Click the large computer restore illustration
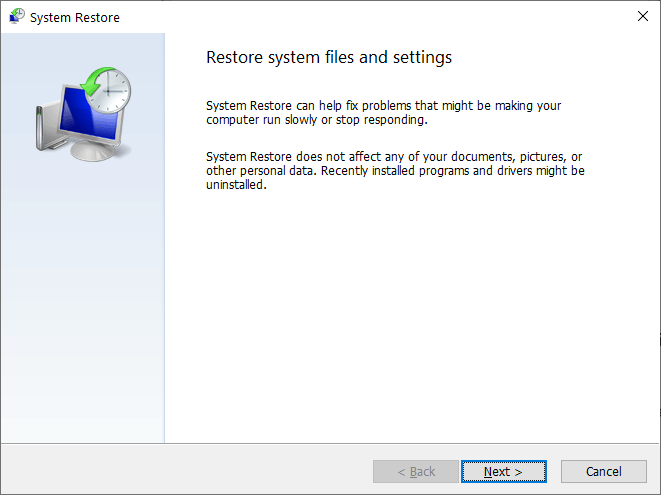Screen dimensions: 661x495 82,115
